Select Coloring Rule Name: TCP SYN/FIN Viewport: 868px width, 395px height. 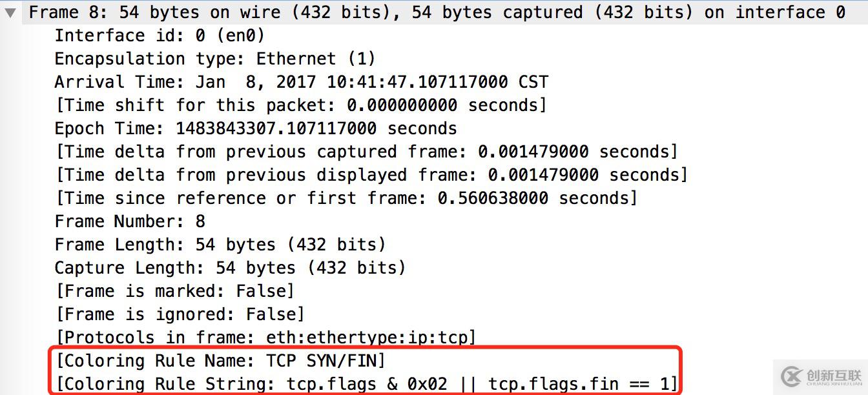coord(220,361)
